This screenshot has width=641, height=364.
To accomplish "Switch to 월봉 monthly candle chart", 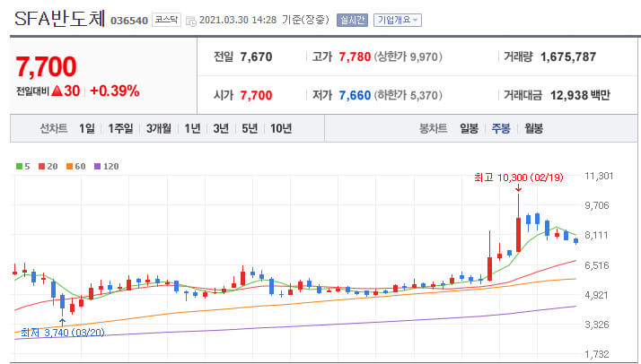I will click(x=533, y=129).
